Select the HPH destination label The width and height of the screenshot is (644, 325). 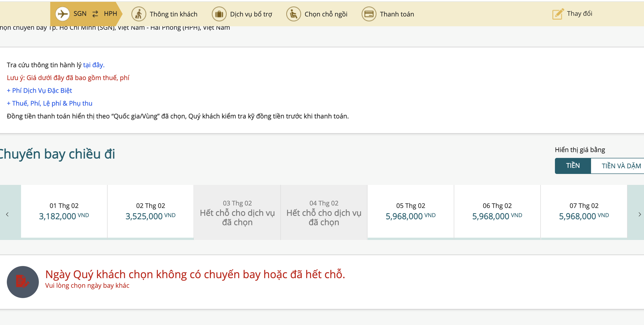point(110,14)
